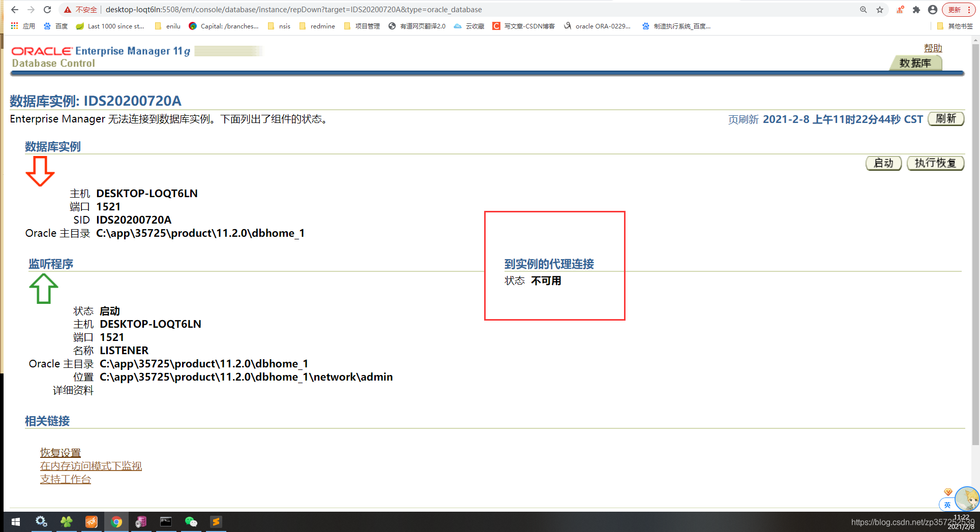The width and height of the screenshot is (980, 532).
Task: Open the extensions puzzle icon
Action: (x=916, y=10)
